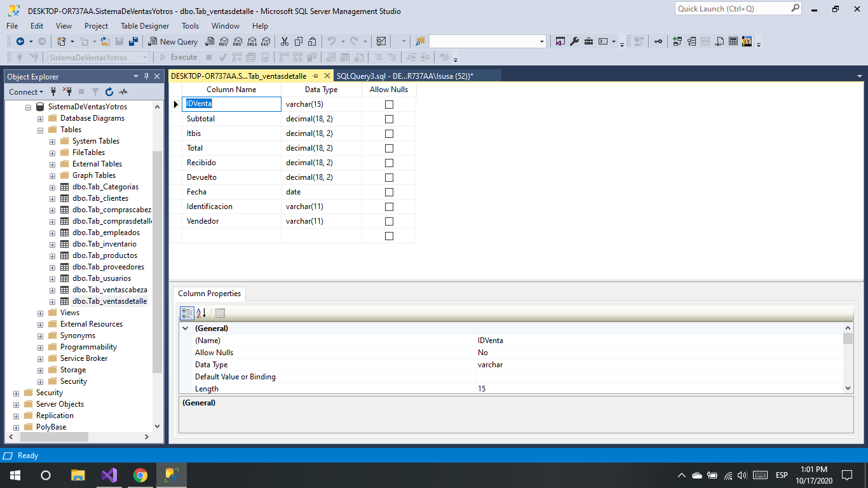This screenshot has height=488, width=868.
Task: Toggle Allow Nulls for Fecha column
Action: [x=389, y=192]
